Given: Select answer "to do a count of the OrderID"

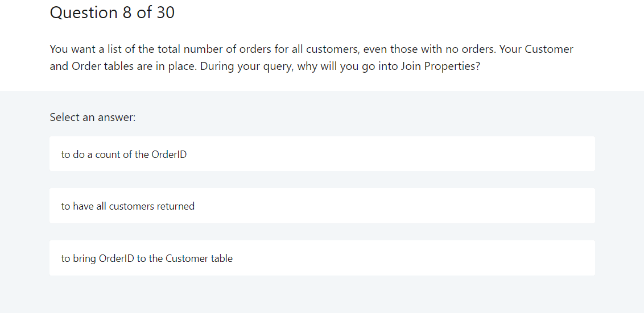Looking at the screenshot, I should 322,154.
